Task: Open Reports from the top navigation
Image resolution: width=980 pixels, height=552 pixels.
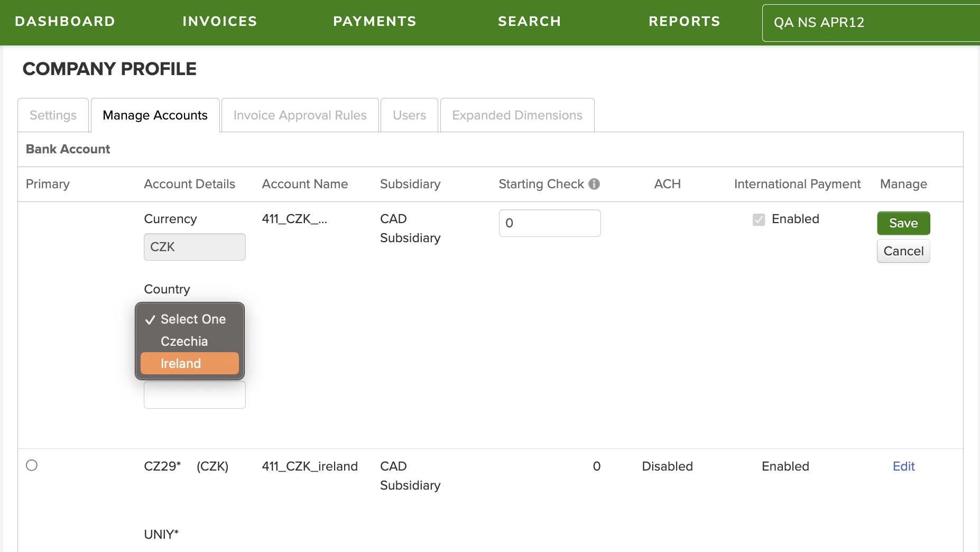Action: click(685, 22)
